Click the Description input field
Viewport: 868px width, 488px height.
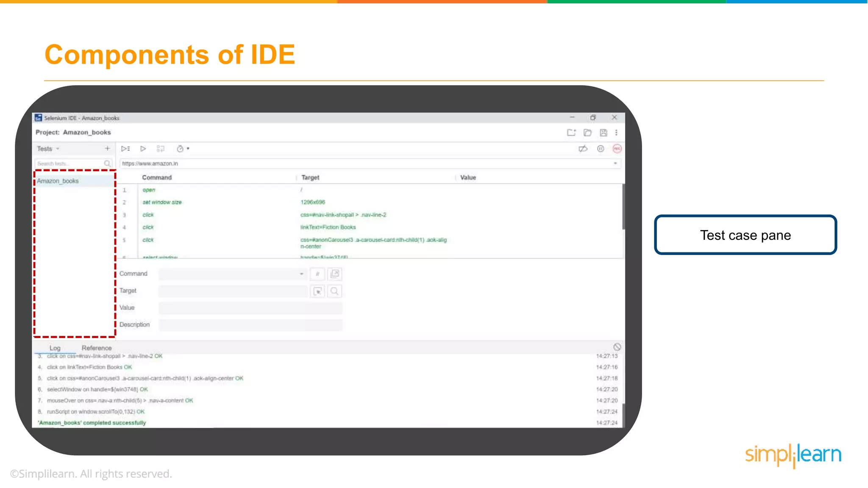click(x=250, y=325)
